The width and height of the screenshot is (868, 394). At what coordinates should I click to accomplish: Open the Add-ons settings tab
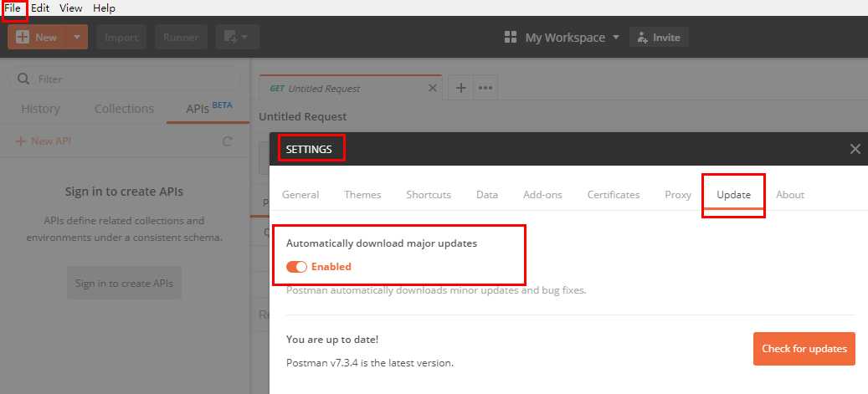[x=542, y=195]
